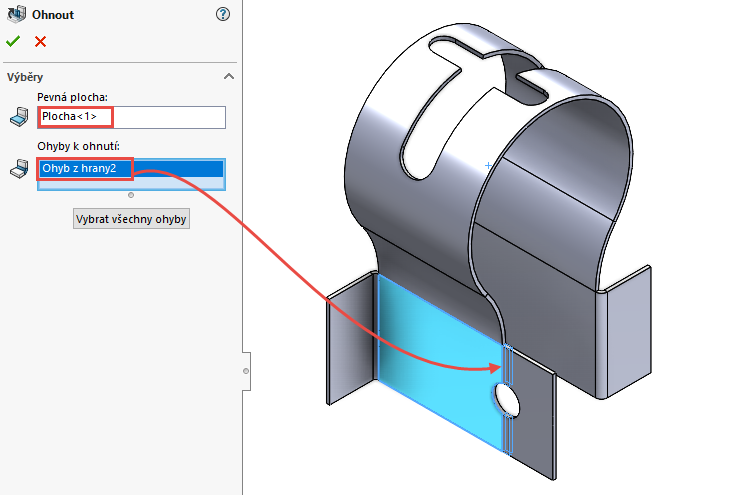Screen dimensions: 750x495
Task: Click the right side flange of the bracket
Action: (627, 331)
